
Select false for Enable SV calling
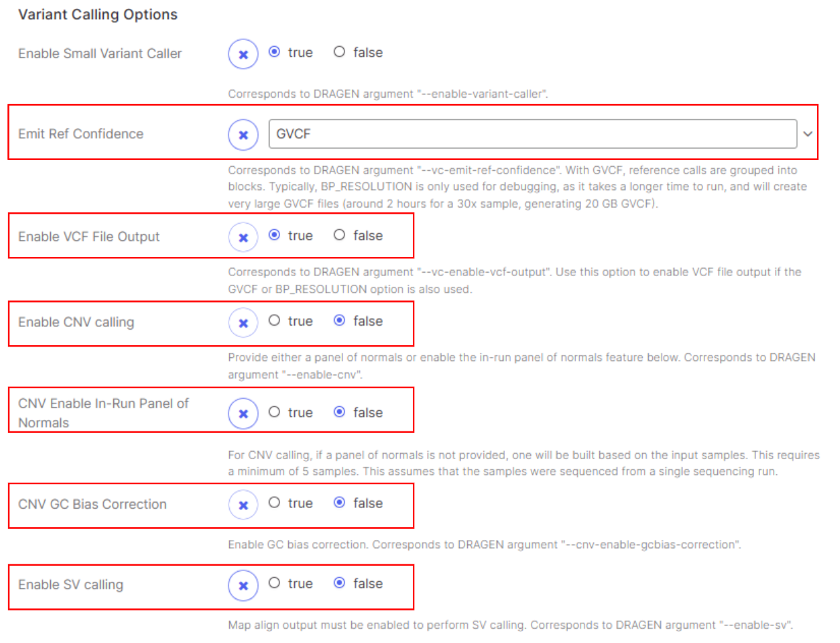click(340, 583)
